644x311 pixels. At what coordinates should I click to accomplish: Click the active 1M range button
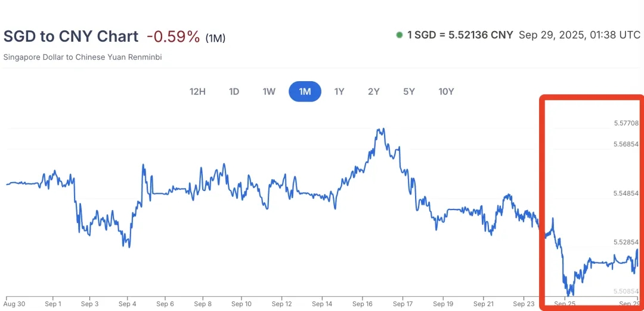[305, 91]
